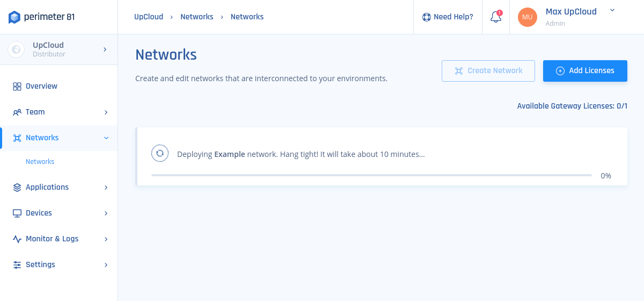Viewport: 644px width, 301px height.
Task: Click the Monitor & Logs pulse icon
Action: coord(17,239)
